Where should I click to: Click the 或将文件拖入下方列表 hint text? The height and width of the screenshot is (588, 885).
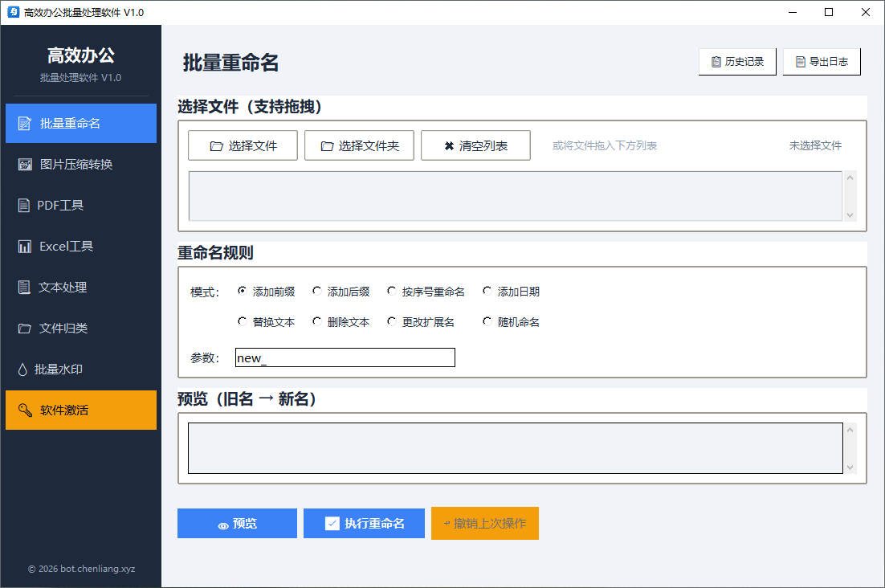605,145
